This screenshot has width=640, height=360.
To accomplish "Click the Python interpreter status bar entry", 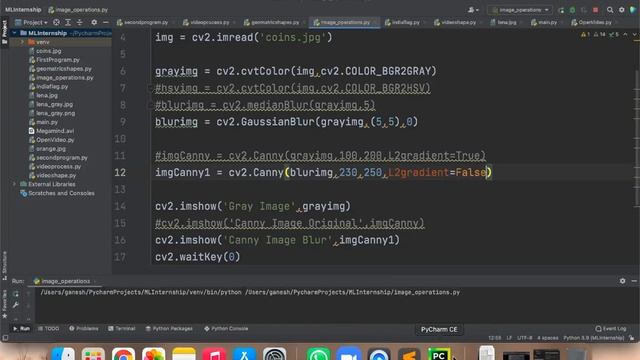I will click(593, 338).
